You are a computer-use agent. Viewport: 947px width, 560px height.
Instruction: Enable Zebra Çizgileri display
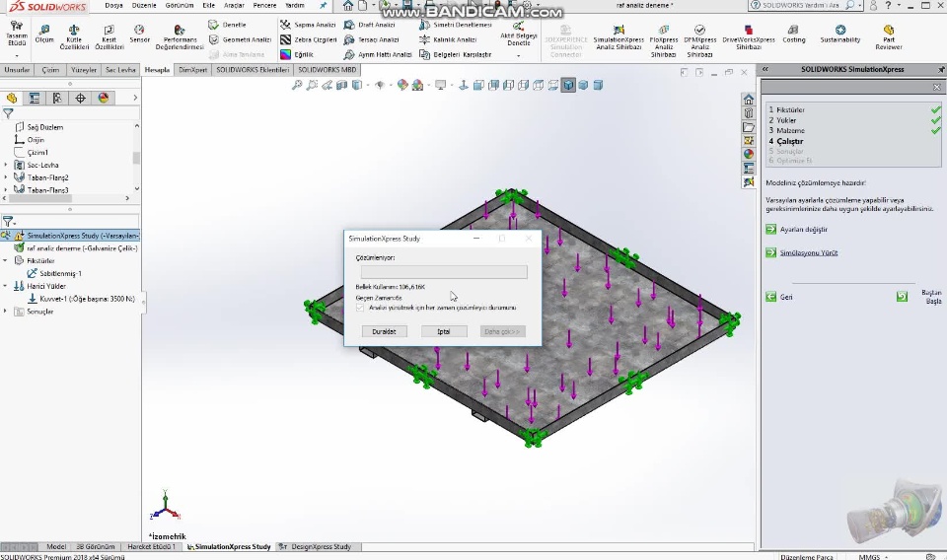pyautogui.click(x=308, y=39)
